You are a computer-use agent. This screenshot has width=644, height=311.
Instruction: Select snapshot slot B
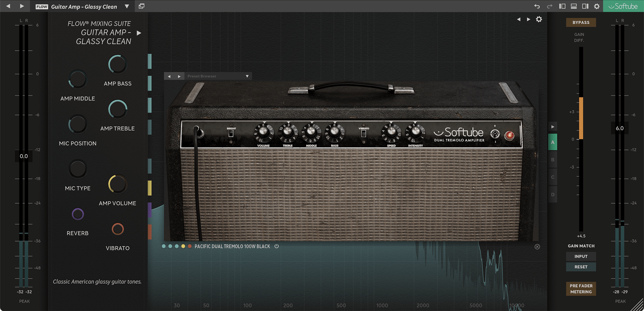click(553, 160)
